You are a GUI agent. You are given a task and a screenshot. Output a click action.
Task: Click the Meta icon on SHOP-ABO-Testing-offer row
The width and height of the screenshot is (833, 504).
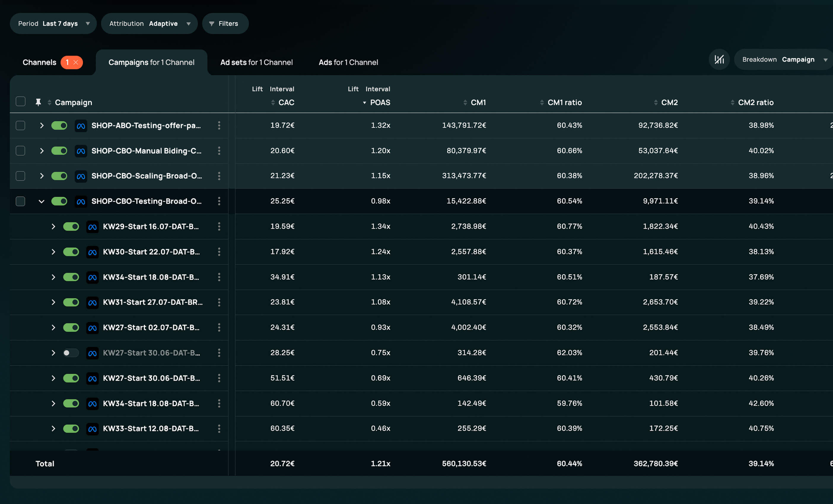[81, 126]
